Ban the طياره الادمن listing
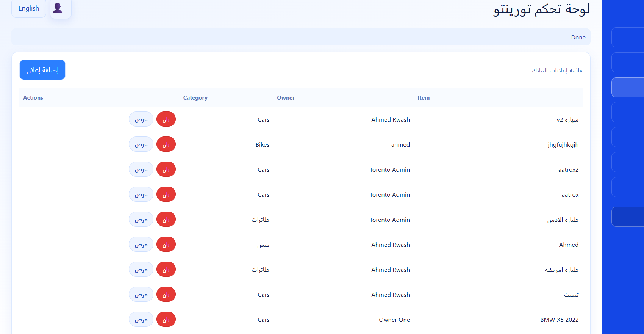 pos(166,220)
